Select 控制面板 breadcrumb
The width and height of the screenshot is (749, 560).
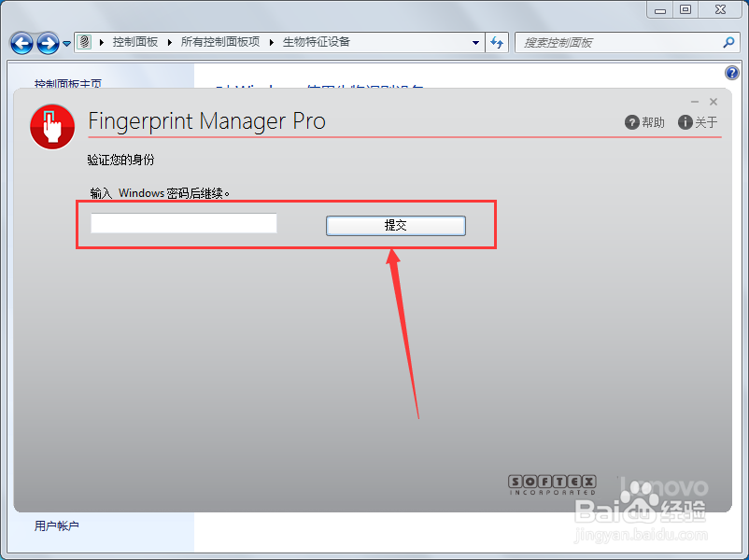click(x=135, y=42)
